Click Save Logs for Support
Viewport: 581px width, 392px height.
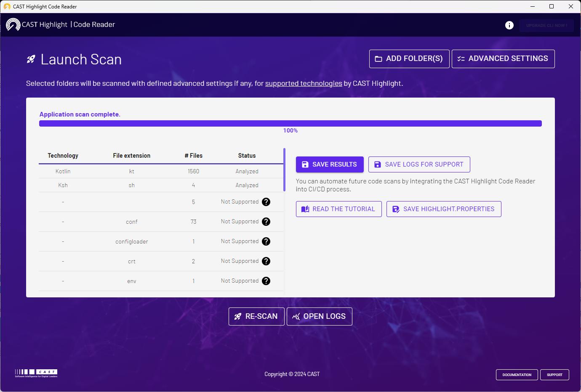click(419, 164)
